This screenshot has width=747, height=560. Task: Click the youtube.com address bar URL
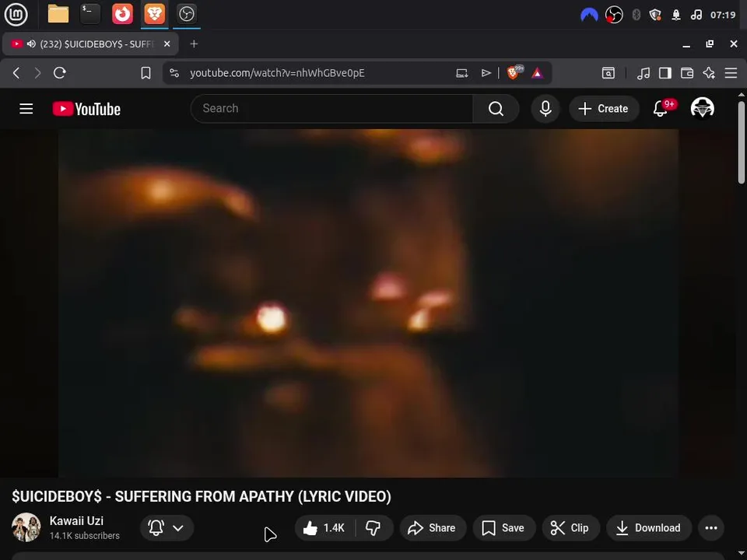click(277, 73)
